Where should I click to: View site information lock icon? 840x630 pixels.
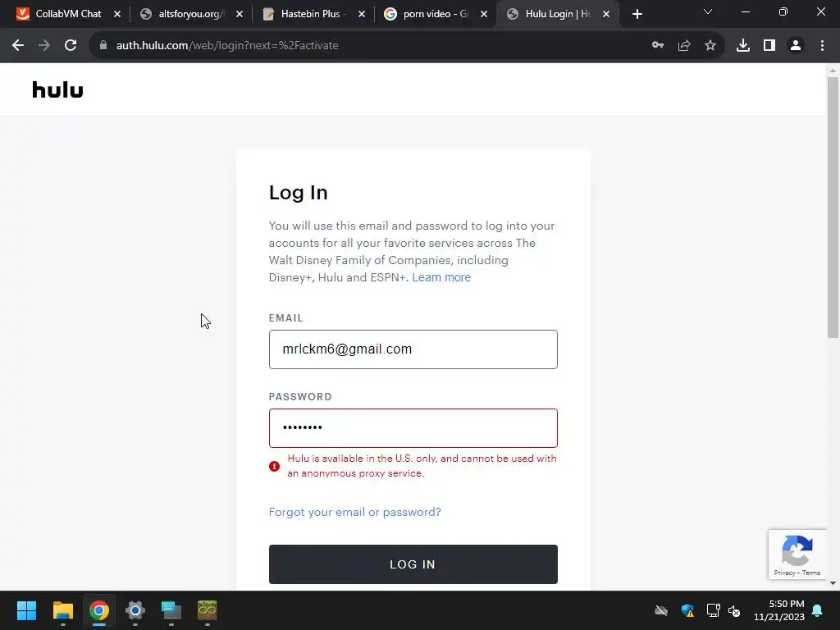[x=103, y=46]
